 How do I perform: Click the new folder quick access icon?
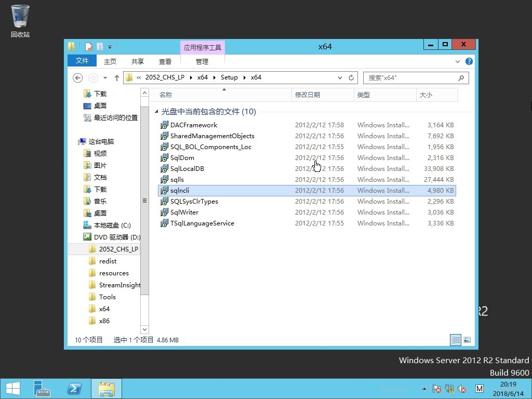click(x=100, y=46)
